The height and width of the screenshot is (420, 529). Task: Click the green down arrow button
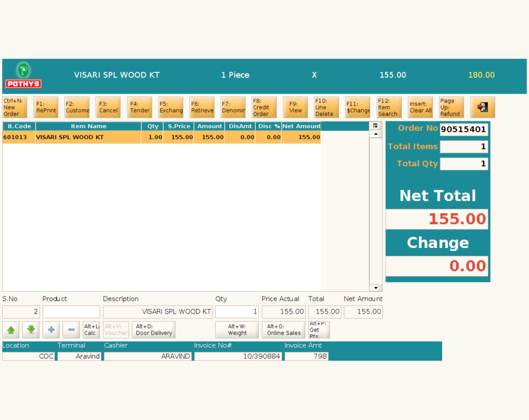pyautogui.click(x=30, y=330)
